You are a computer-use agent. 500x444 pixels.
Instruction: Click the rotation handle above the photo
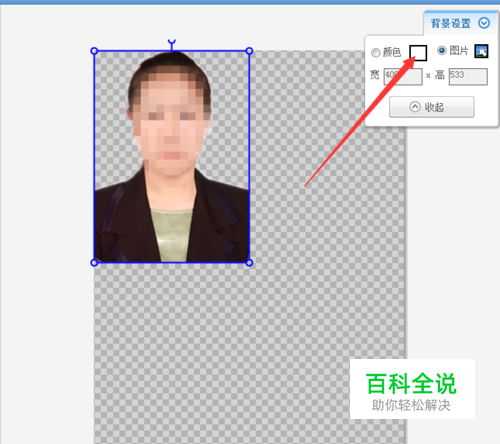pos(172,43)
